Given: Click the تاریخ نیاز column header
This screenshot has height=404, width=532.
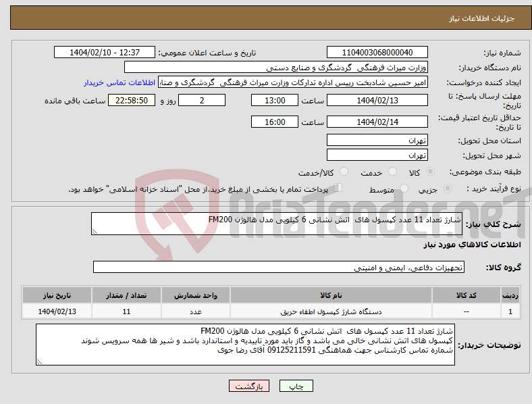Looking at the screenshot, I should (x=57, y=295).
